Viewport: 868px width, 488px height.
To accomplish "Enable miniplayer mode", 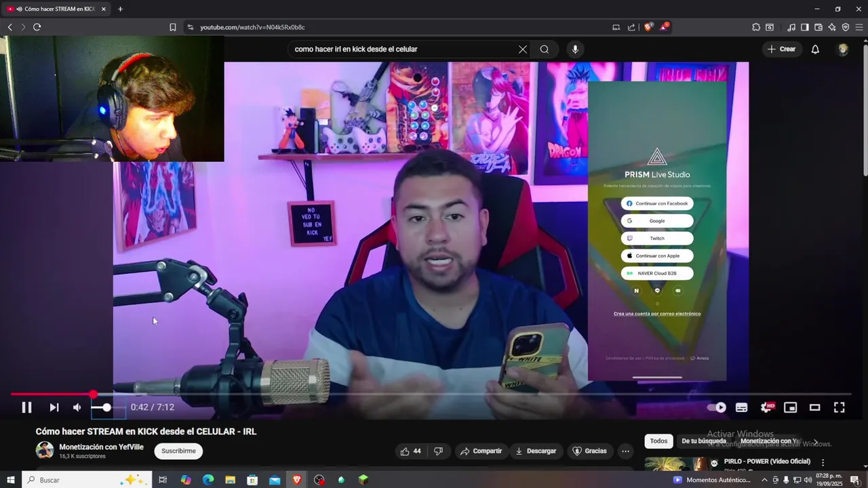I will [790, 407].
